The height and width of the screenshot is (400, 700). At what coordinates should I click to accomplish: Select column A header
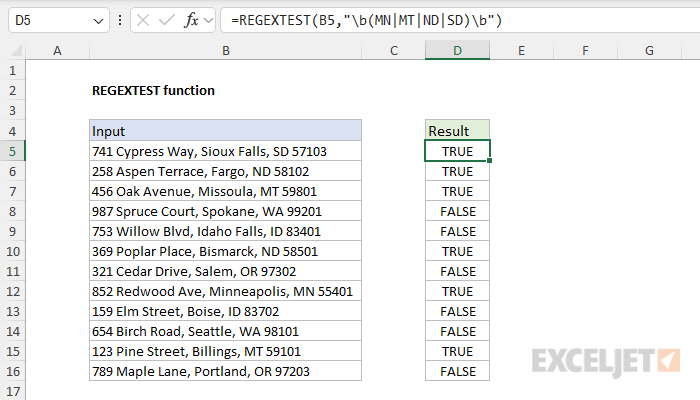[57, 51]
